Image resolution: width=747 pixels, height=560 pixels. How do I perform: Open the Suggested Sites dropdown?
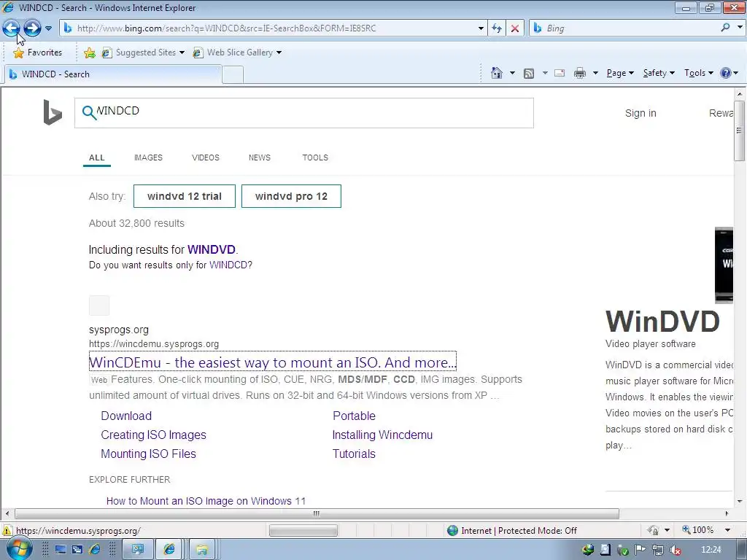(143, 52)
